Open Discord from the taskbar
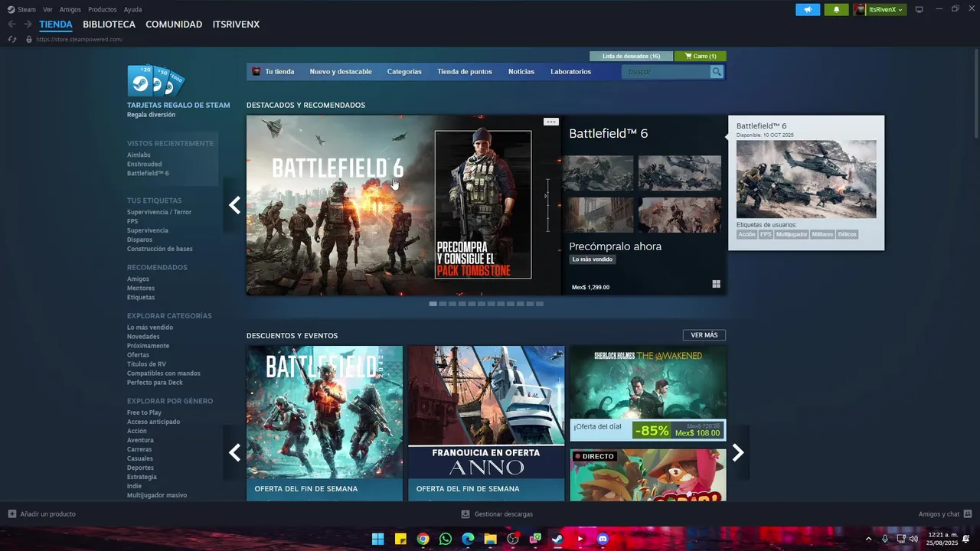Viewport: 980px width, 551px height. pyautogui.click(x=603, y=539)
